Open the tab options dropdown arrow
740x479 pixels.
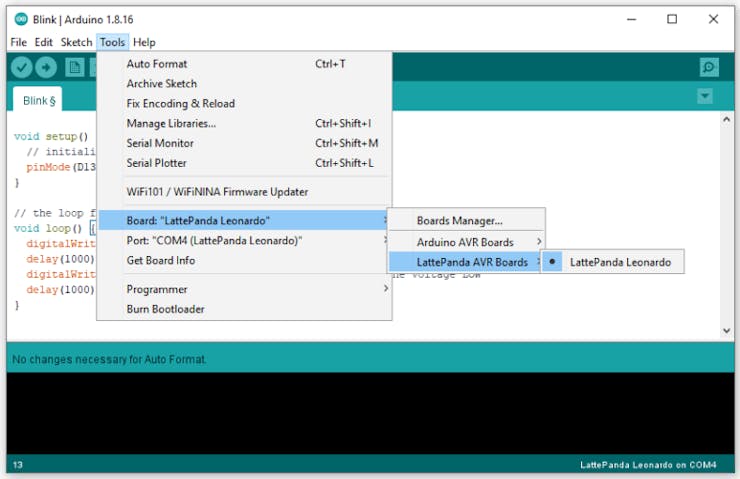(x=705, y=96)
